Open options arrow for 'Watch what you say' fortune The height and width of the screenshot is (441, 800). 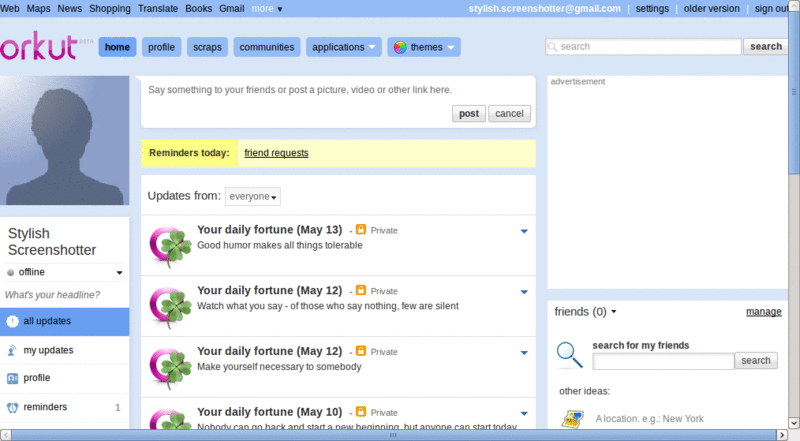[x=524, y=292]
